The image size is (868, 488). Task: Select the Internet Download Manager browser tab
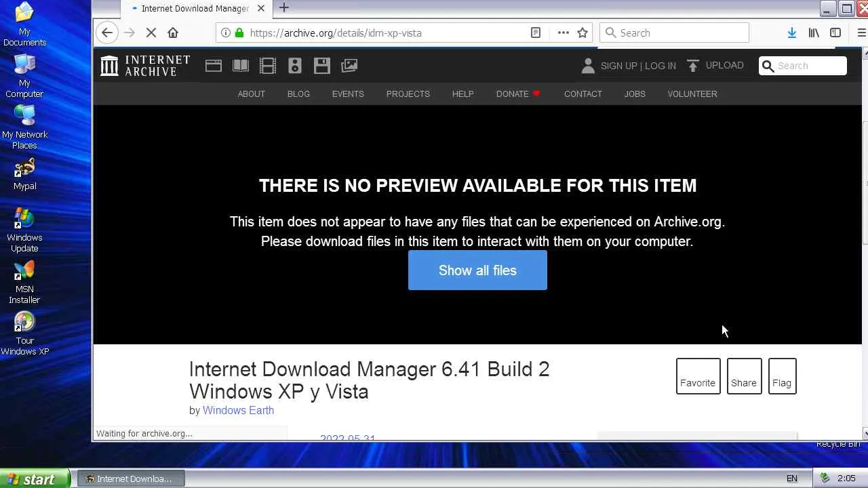(196, 8)
